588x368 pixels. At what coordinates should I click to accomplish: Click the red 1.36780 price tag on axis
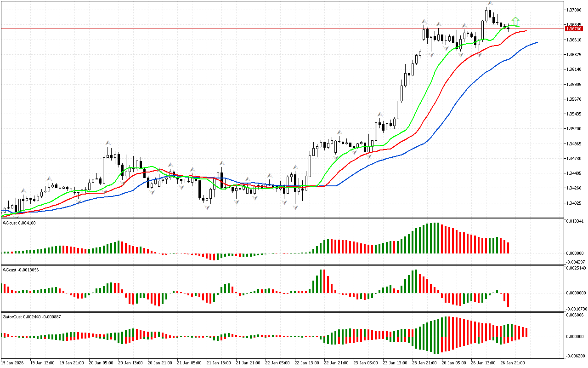tap(574, 29)
